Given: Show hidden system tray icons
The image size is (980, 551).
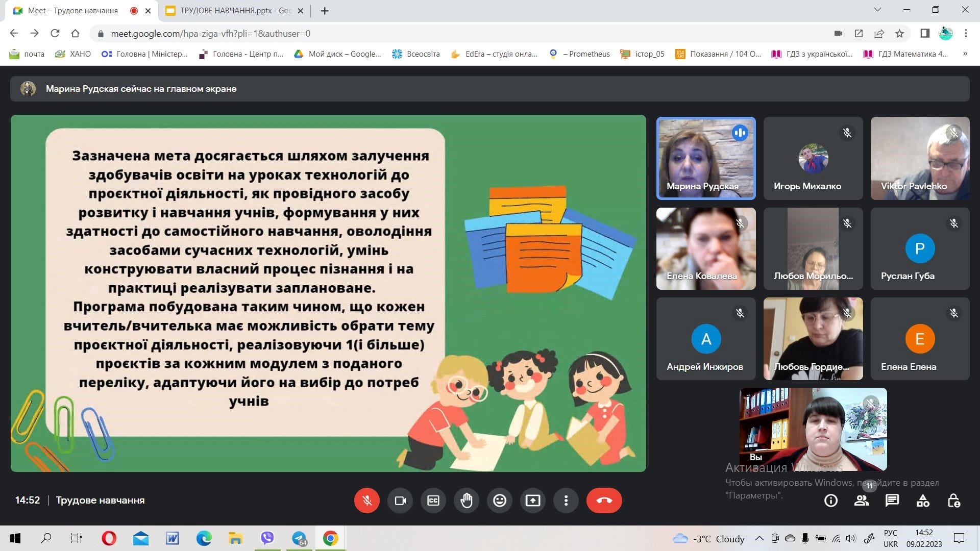Looking at the screenshot, I should tap(759, 538).
